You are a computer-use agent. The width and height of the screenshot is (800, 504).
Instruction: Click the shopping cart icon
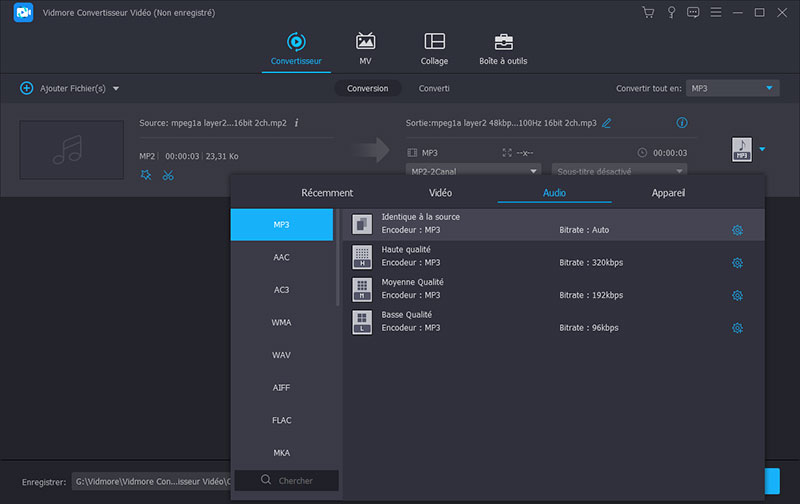[648, 13]
